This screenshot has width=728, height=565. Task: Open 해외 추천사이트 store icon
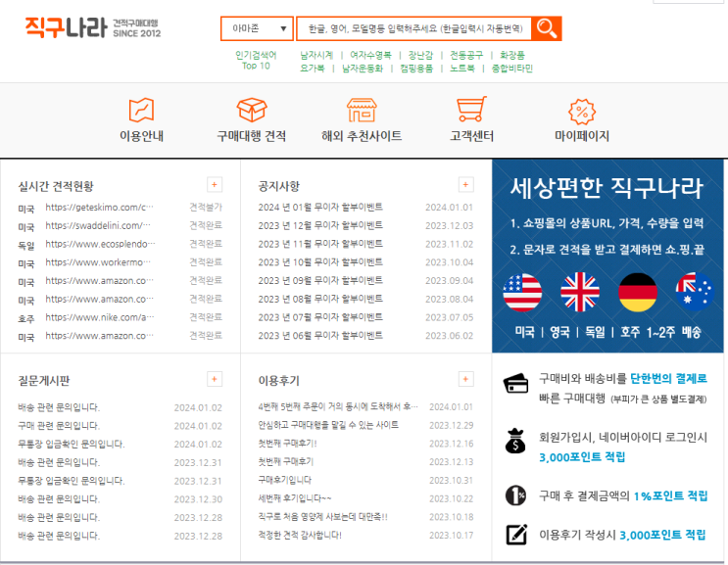coord(362,110)
